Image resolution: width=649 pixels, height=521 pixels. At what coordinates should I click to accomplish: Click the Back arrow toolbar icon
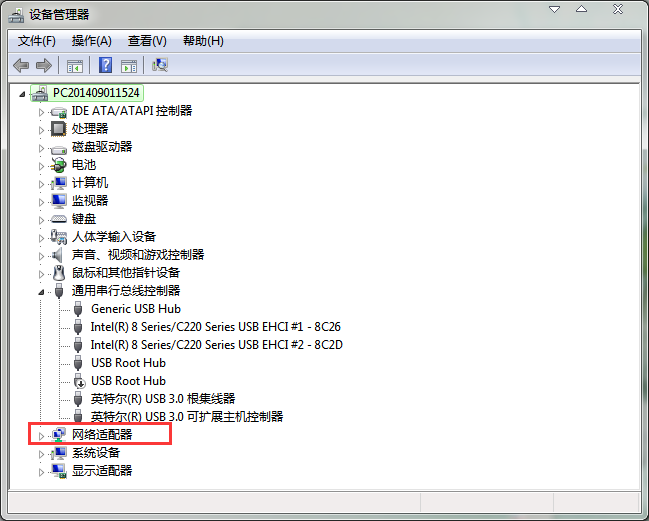click(x=20, y=65)
